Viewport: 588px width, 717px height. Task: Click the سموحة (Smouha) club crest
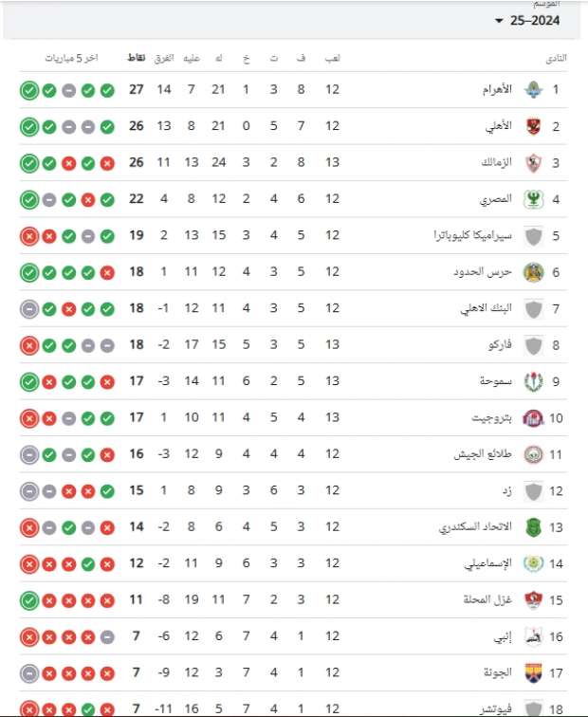point(532,381)
